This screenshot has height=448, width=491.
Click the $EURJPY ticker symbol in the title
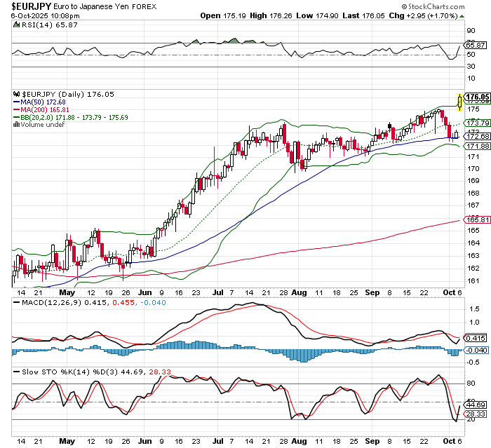(26, 6)
